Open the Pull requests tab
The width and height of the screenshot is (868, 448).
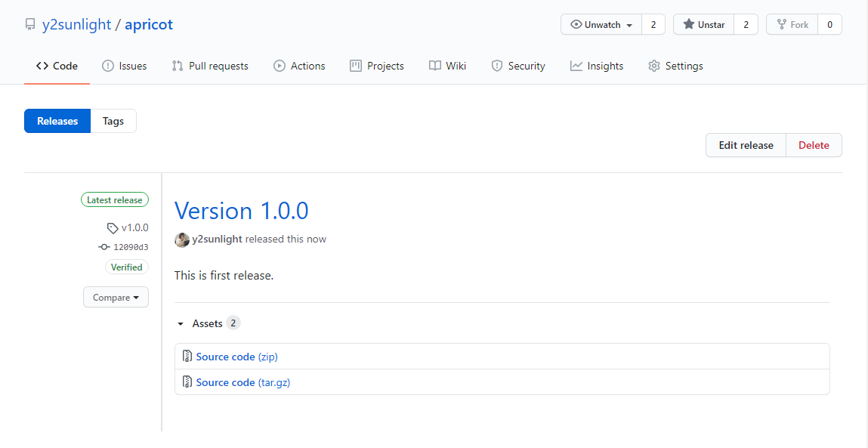pyautogui.click(x=210, y=66)
